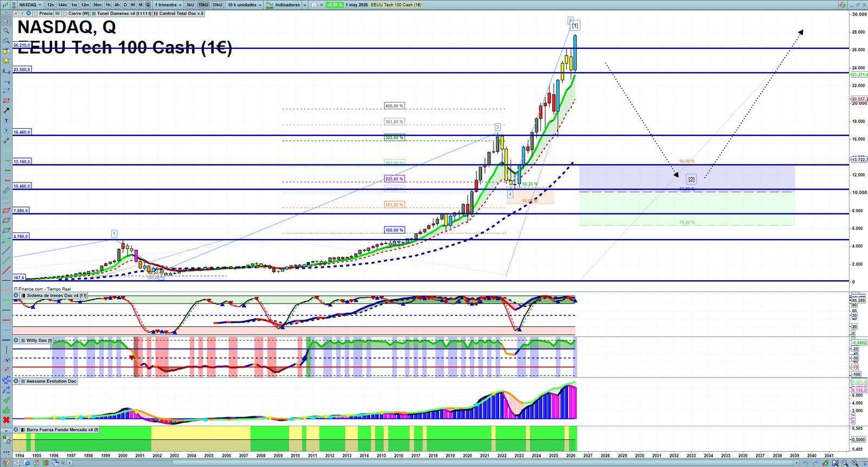Select the M monthly timeframe

(x=141, y=5)
